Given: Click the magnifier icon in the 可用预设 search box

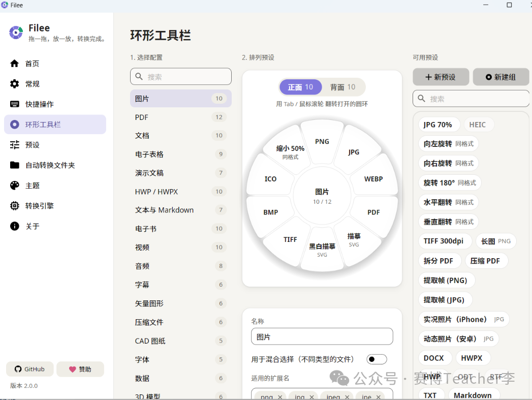Looking at the screenshot, I should (x=421, y=99).
